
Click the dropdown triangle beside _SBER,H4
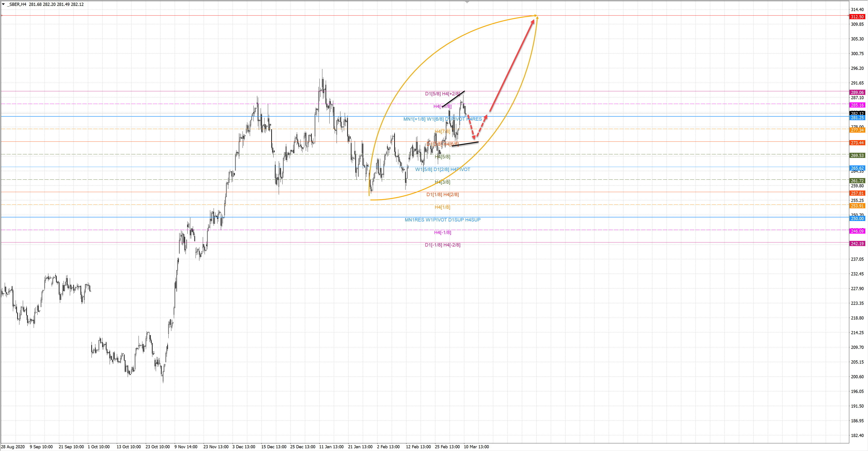click(x=3, y=4)
